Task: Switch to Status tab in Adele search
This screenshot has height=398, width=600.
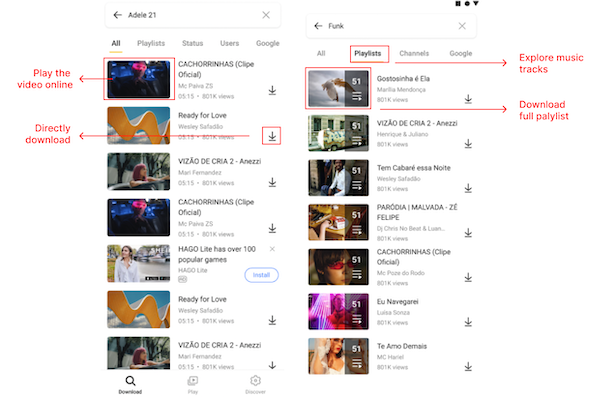Action: coord(192,43)
